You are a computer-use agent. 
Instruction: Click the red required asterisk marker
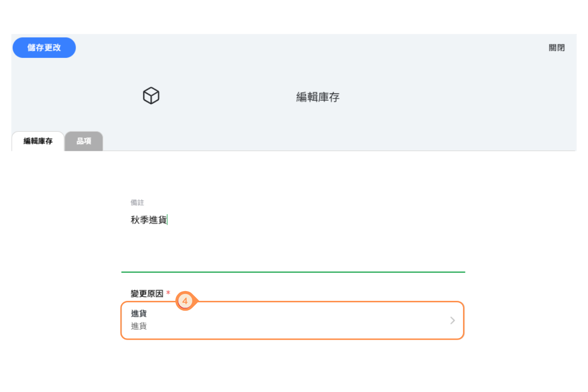click(168, 293)
